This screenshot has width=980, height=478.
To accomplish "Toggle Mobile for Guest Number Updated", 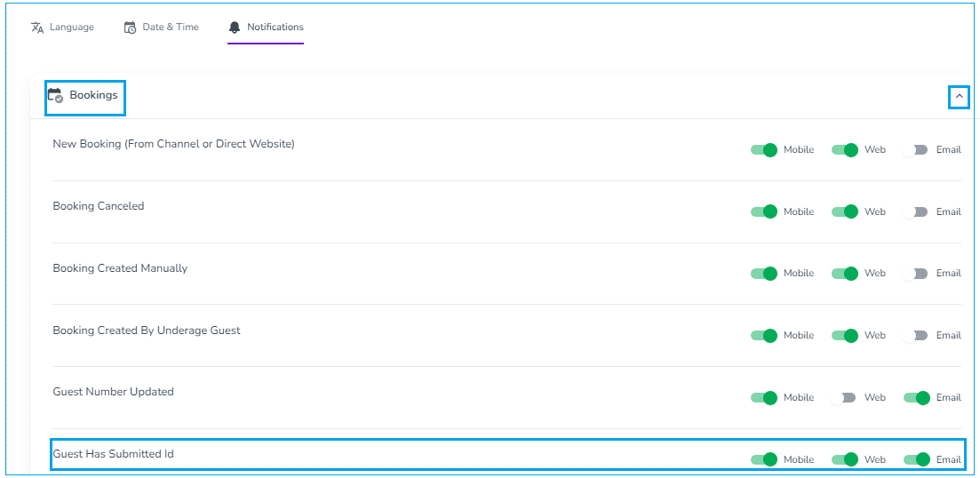I will point(764,397).
